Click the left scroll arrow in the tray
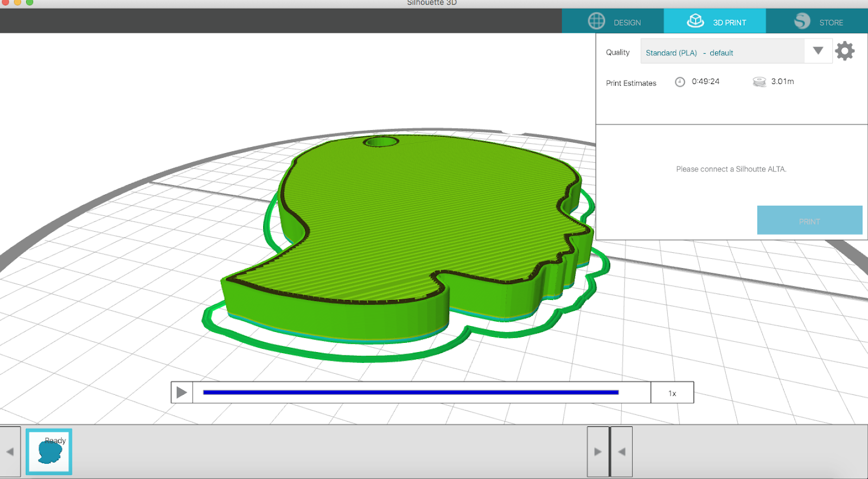The width and height of the screenshot is (868, 479). [10, 451]
